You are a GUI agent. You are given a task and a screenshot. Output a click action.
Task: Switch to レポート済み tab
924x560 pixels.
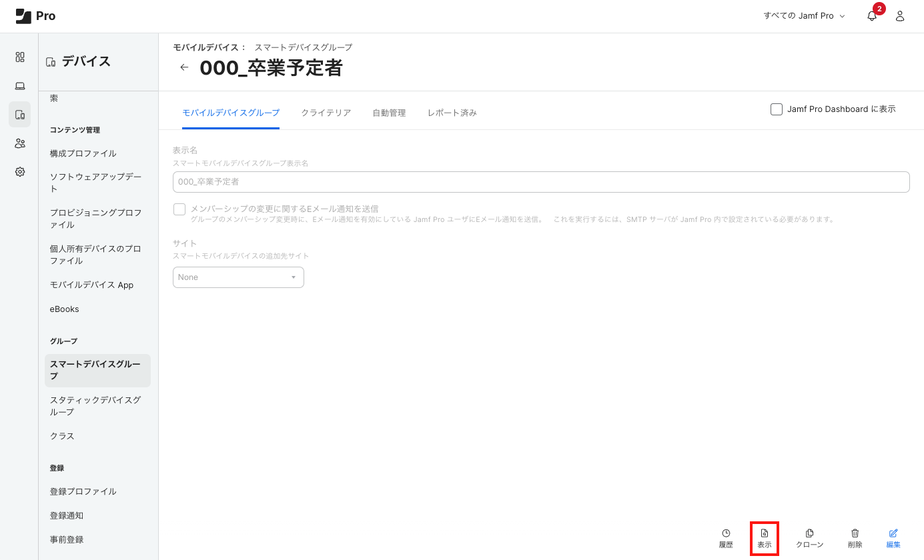click(452, 113)
